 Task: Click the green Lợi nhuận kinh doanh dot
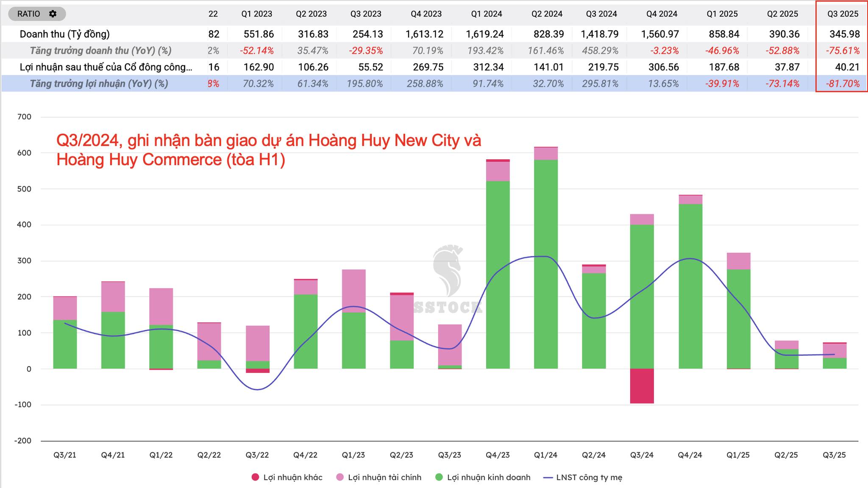pos(439,477)
